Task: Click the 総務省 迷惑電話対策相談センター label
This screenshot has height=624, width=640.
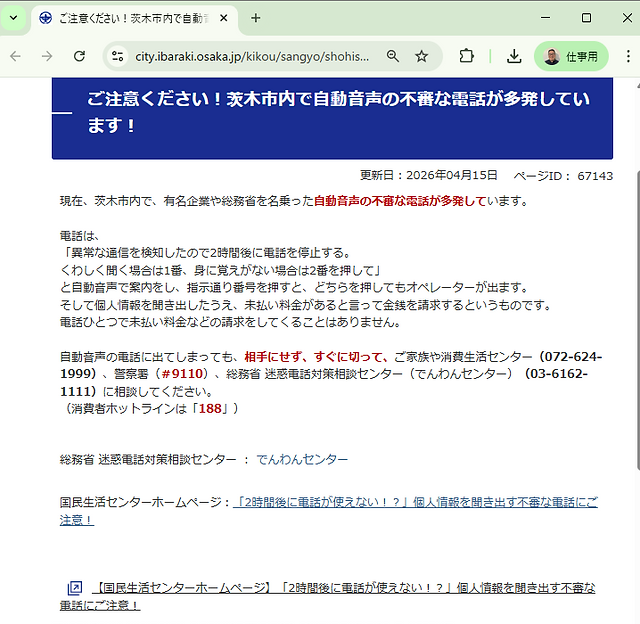Action: pyautogui.click(x=148, y=460)
